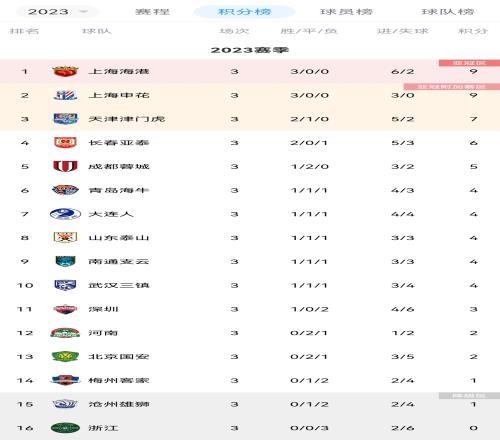Screen dimensions: 500x440
Task: Click the 上海海港 team logo
Action: pos(65,71)
